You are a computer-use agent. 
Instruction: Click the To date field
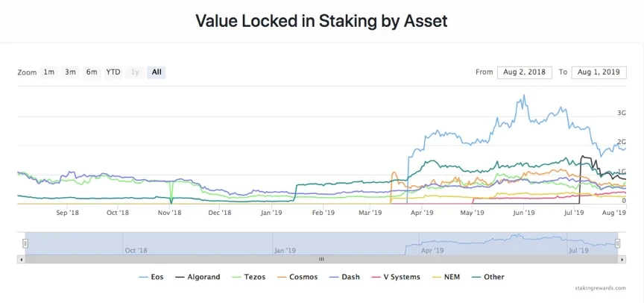(599, 72)
